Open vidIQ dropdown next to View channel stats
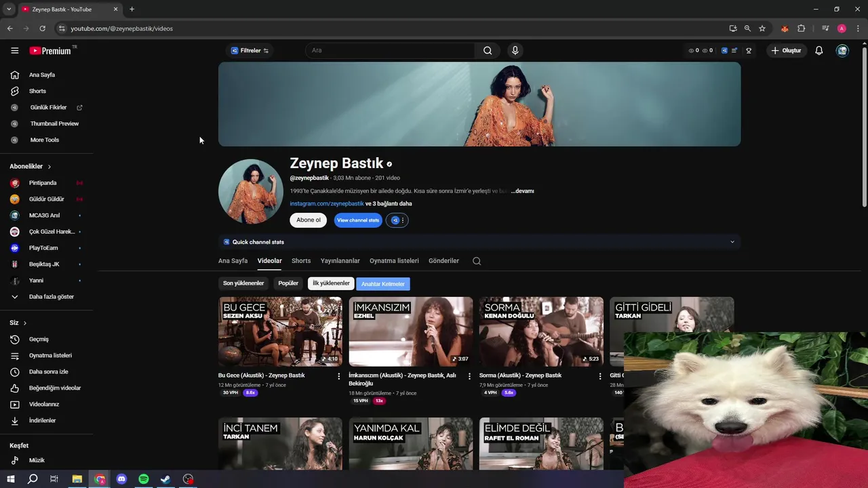Viewport: 868px width, 488px height. [397, 220]
